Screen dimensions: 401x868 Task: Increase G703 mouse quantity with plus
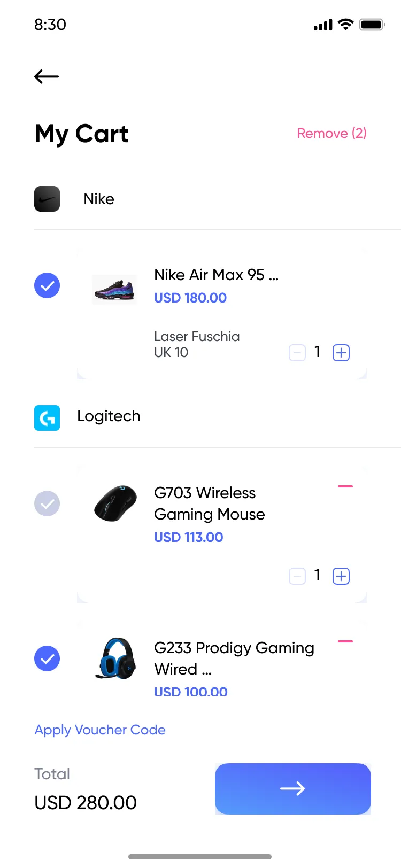pyautogui.click(x=341, y=576)
